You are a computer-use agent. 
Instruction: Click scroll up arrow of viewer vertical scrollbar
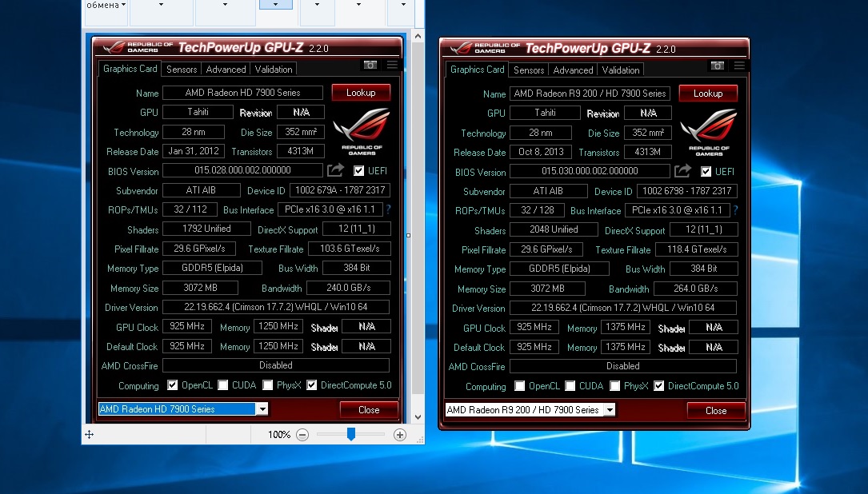(x=418, y=37)
